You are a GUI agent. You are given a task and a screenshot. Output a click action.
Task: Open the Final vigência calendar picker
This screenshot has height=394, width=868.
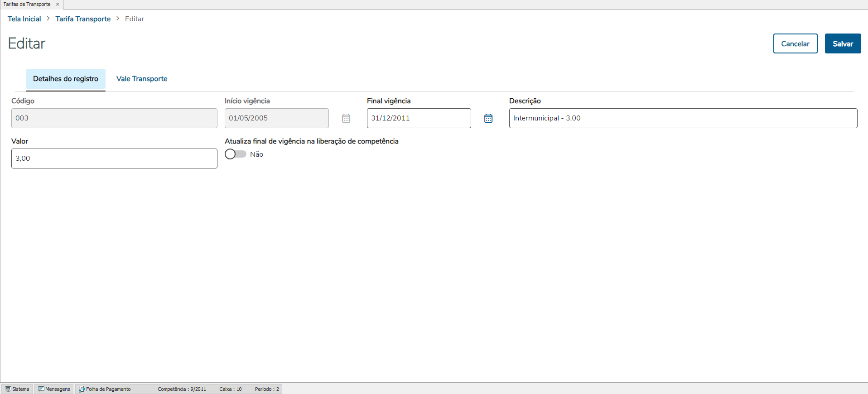(x=488, y=118)
